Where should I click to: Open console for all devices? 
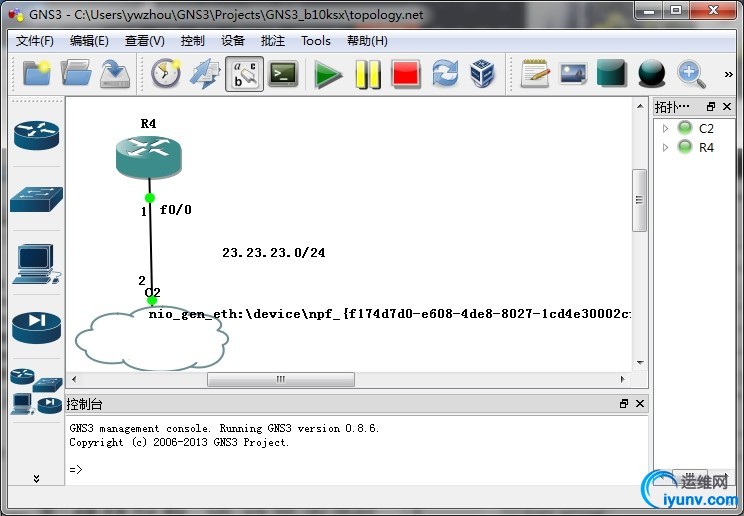[x=283, y=74]
